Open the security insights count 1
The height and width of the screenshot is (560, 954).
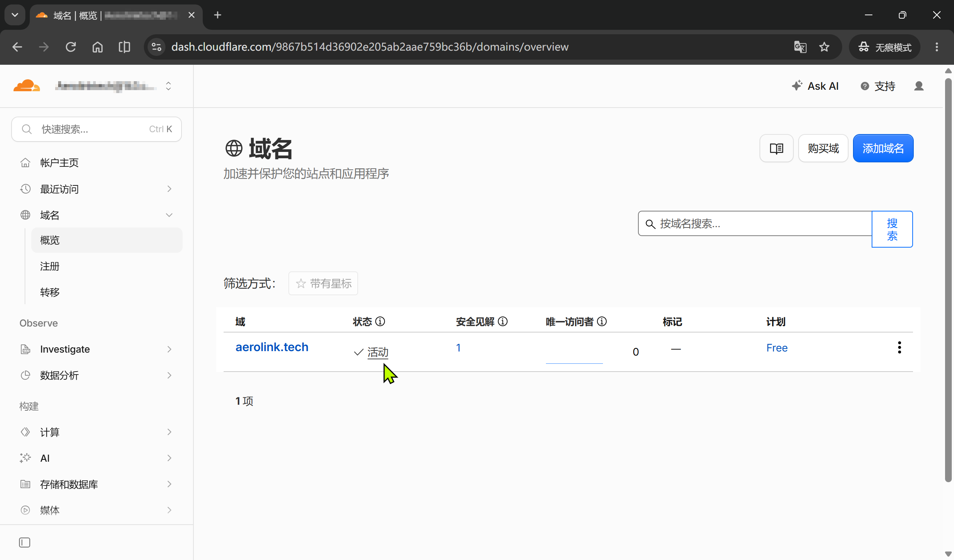[458, 348]
